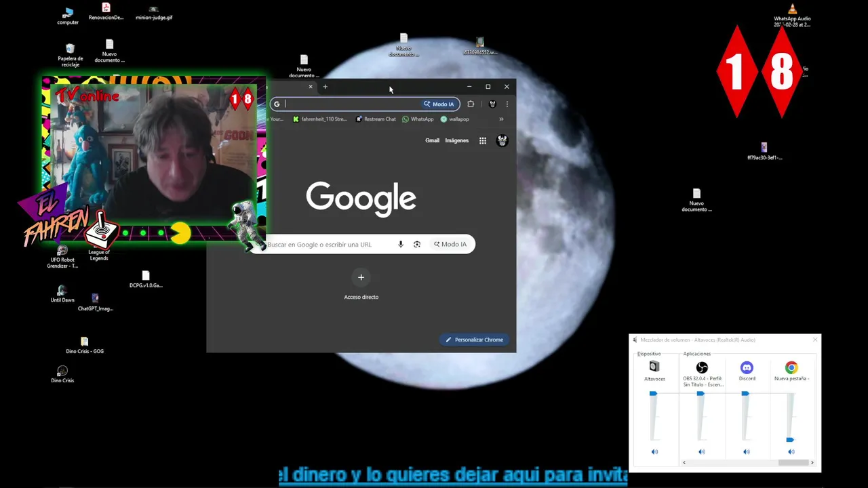868x488 pixels.
Task: Select the Papelera de reciclaje icon
Action: coord(70,55)
